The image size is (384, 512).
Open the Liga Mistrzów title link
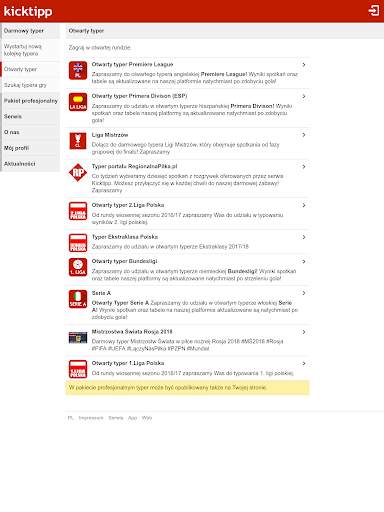(x=110, y=135)
